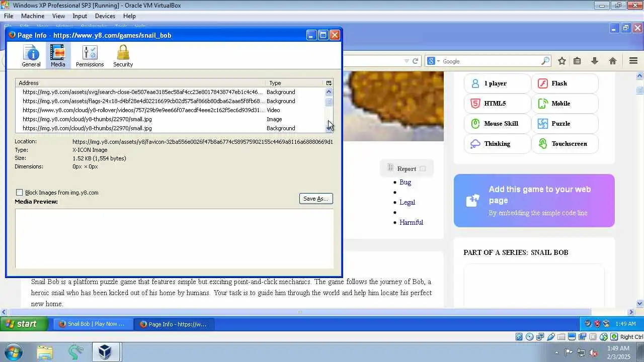Open the Thinking tag
The width and height of the screenshot is (644, 362).
497,144
